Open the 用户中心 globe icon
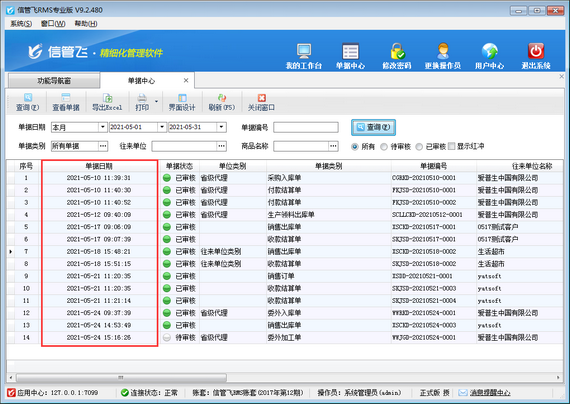Screen dimensions: 570x404 [x=489, y=51]
